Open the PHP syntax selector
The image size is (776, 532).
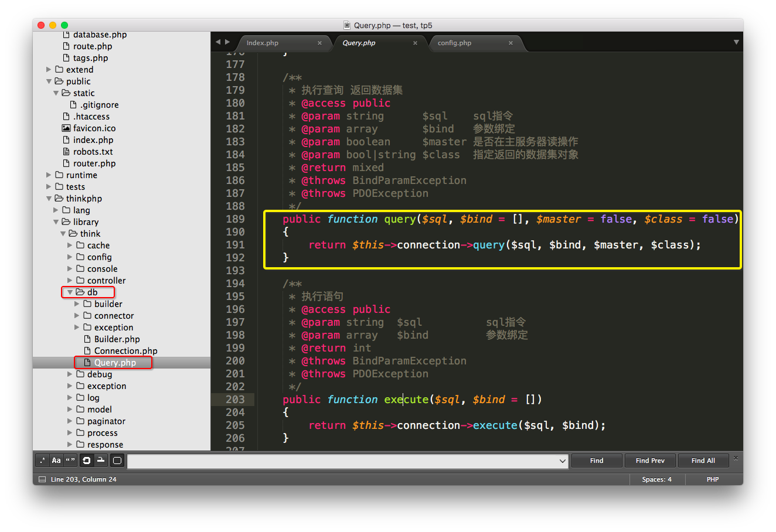click(713, 479)
